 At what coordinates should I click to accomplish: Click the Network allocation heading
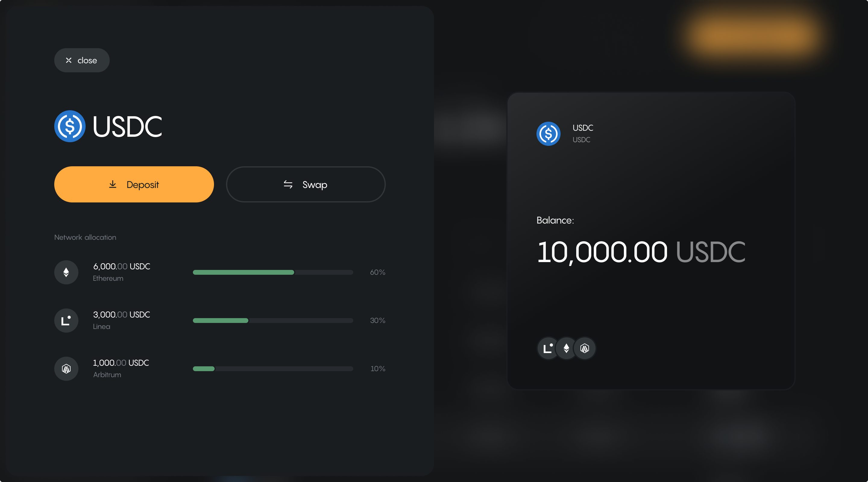[85, 237]
